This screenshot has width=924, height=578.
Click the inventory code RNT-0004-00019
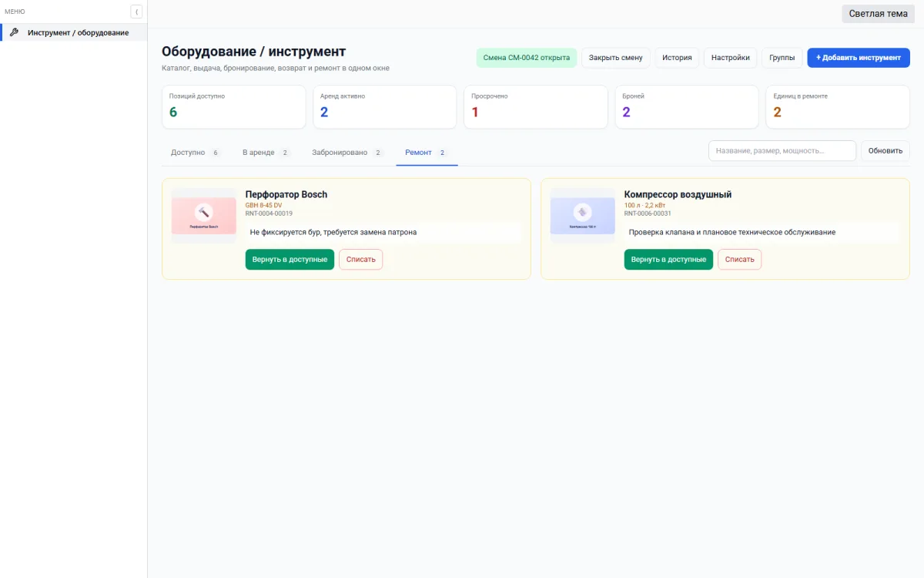[x=269, y=213]
